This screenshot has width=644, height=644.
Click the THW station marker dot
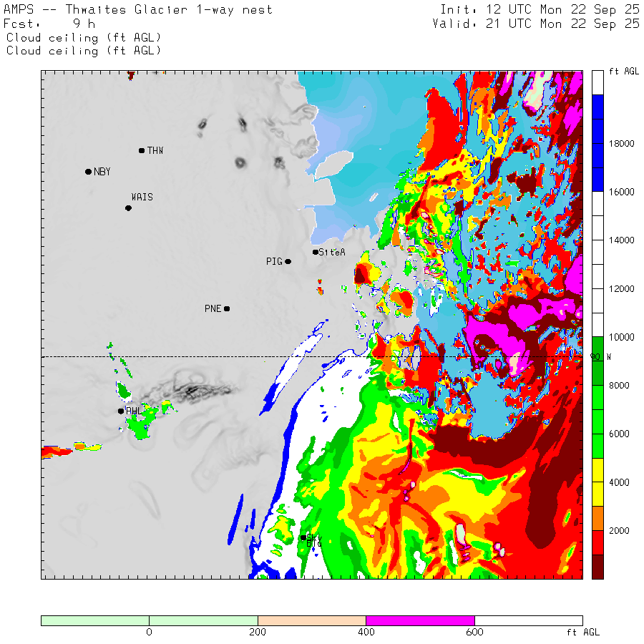pos(142,150)
